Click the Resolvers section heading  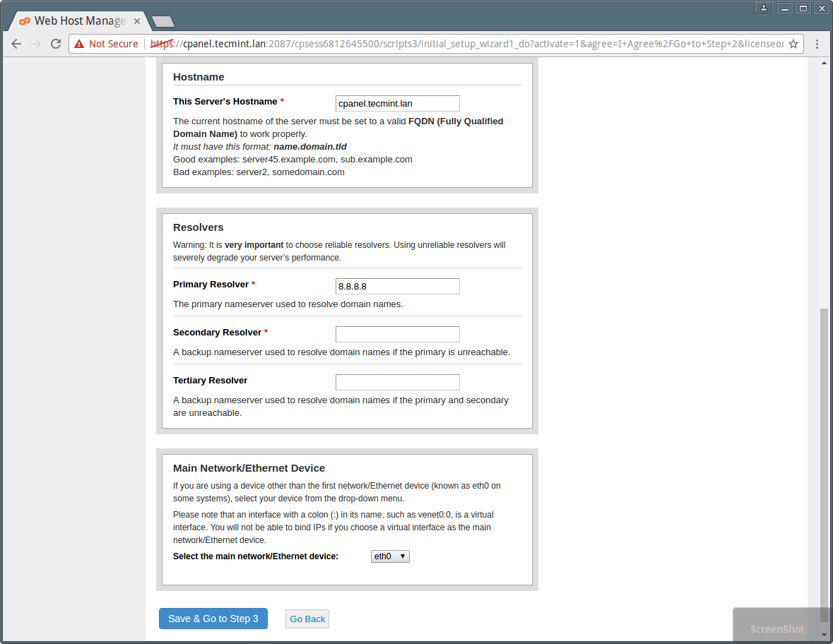tap(198, 227)
